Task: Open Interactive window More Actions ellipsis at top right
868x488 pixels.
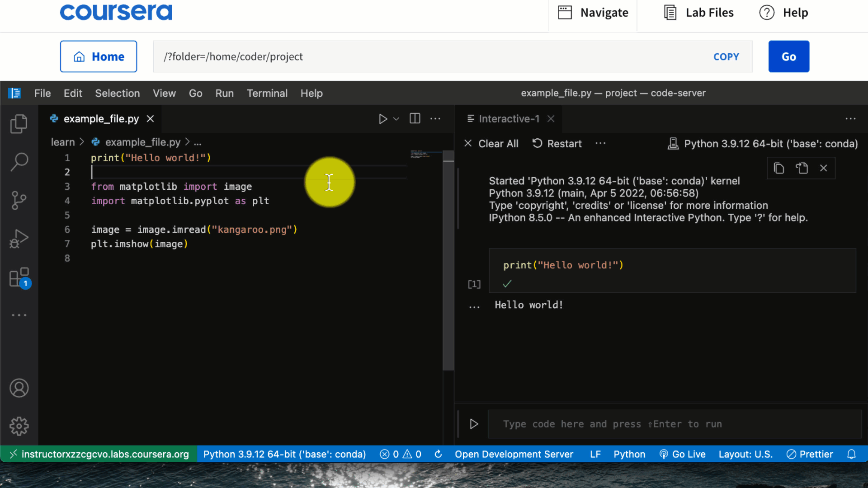Action: 850,118
